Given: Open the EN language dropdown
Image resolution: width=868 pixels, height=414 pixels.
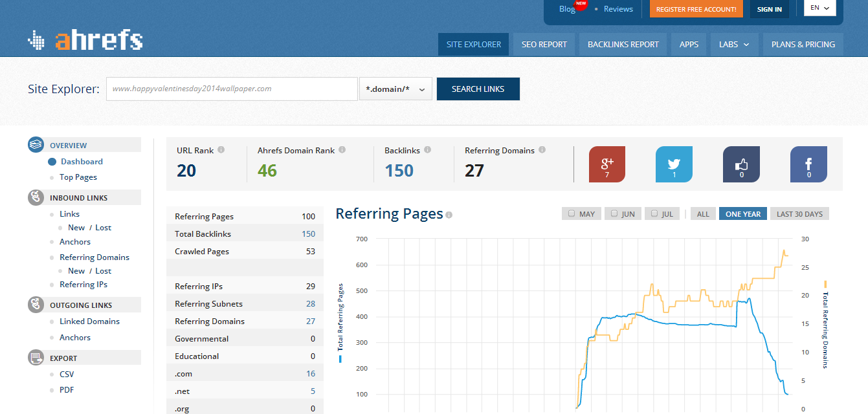Looking at the screenshot, I should pyautogui.click(x=820, y=8).
